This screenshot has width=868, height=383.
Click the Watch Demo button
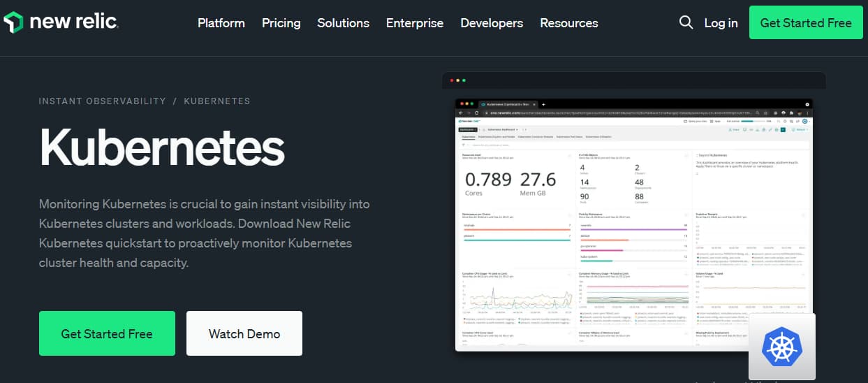(244, 333)
